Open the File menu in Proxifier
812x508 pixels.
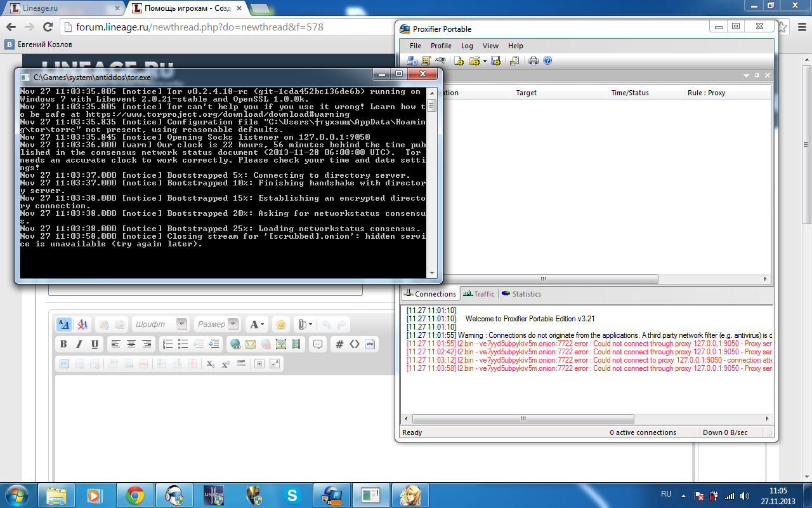(x=416, y=46)
